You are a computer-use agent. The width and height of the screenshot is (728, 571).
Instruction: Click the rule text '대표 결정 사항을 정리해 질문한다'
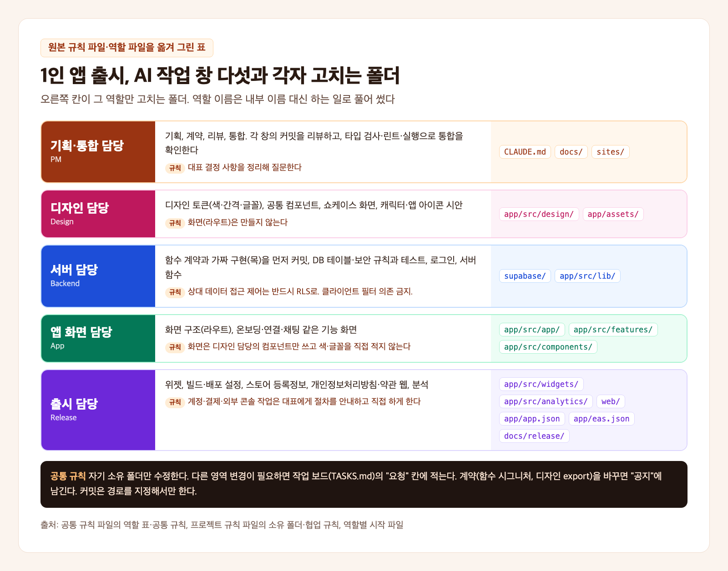pyautogui.click(x=245, y=167)
